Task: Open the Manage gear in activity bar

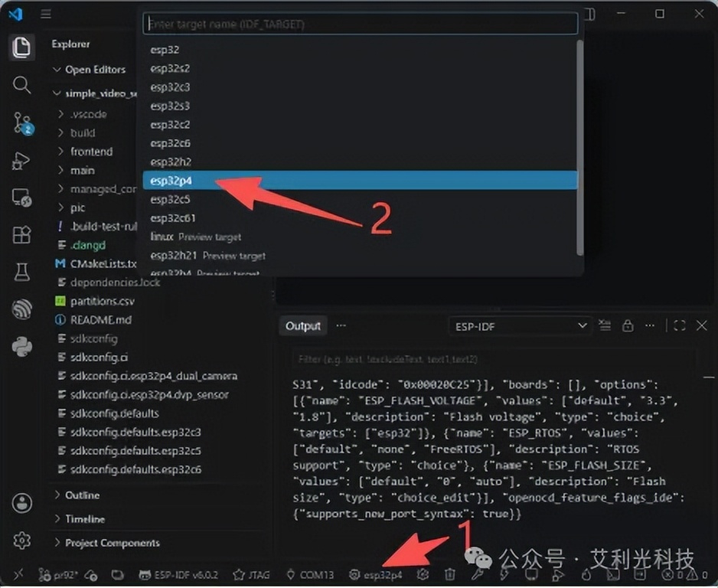Action: 21,541
